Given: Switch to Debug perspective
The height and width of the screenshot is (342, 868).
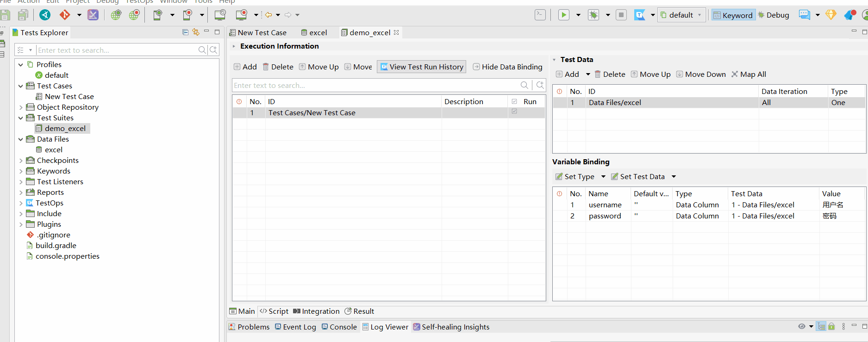Looking at the screenshot, I should (x=774, y=15).
